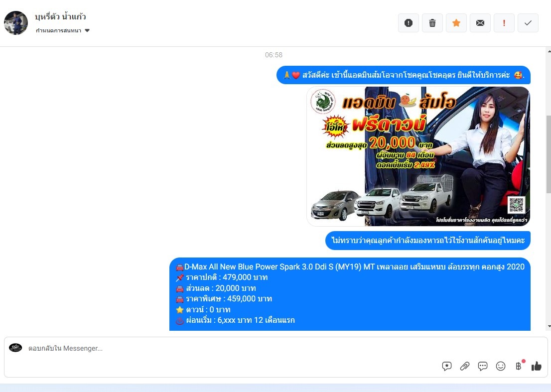Open the emoji picker
The height and width of the screenshot is (392, 551).
coord(500,367)
